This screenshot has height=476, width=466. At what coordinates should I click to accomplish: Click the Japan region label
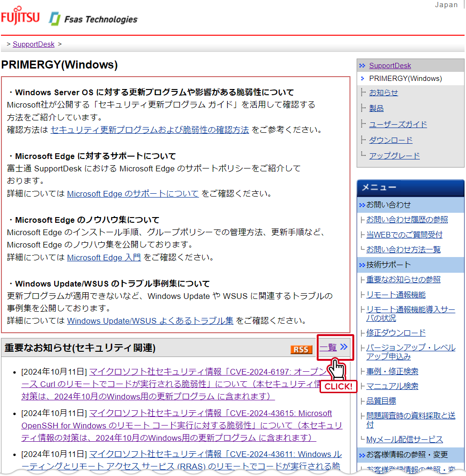[x=447, y=5]
